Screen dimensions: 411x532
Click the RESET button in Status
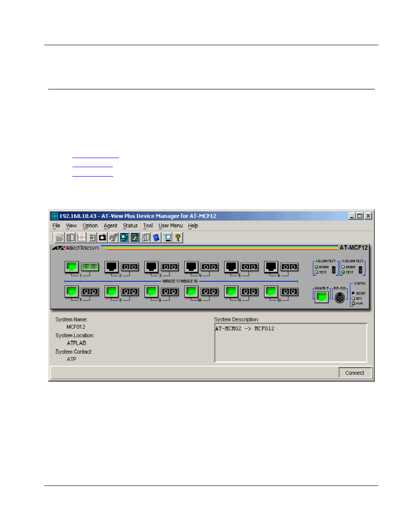pyautogui.click(x=353, y=293)
